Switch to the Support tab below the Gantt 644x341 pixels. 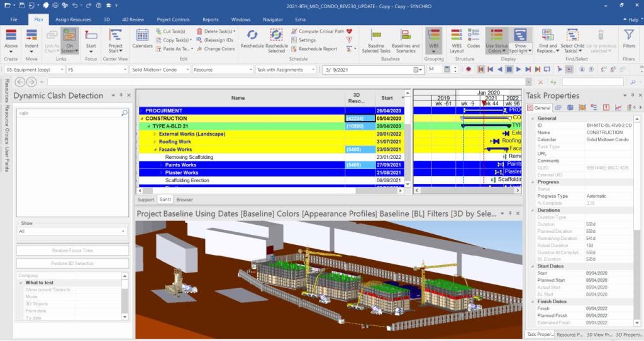tap(146, 200)
